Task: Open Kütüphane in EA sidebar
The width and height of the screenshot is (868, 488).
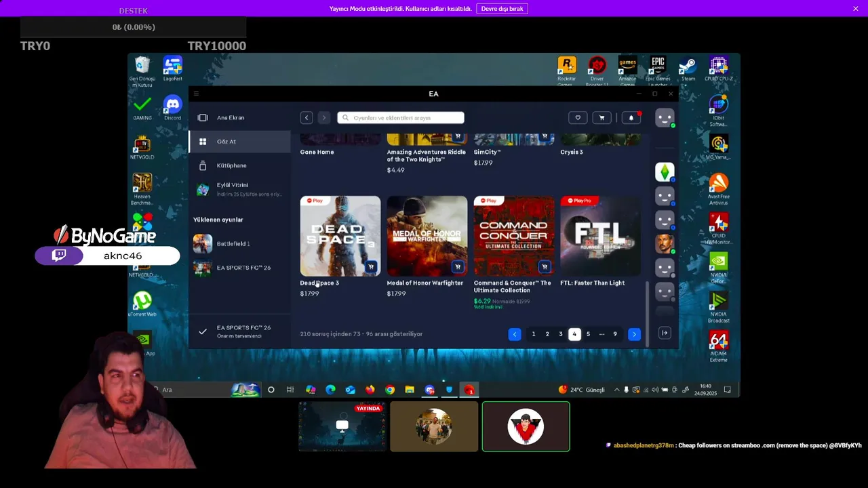Action: coord(240,165)
